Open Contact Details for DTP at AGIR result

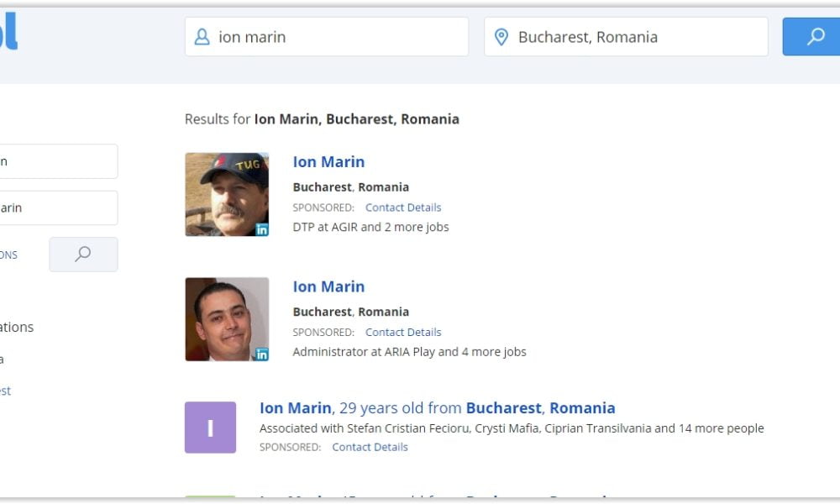point(403,207)
